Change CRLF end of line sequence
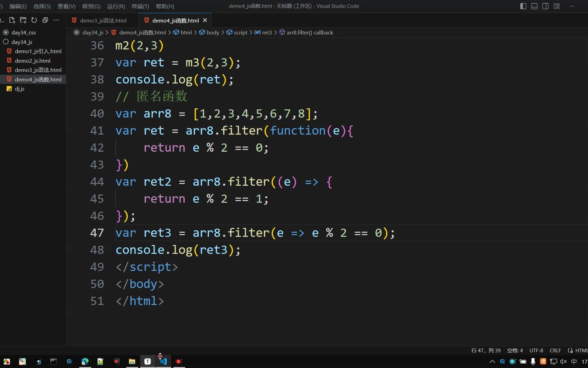 [x=555, y=350]
